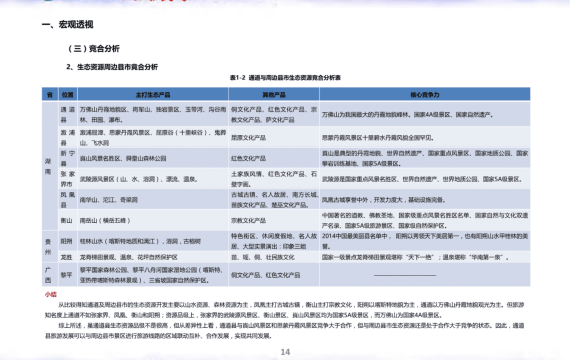This screenshot has width=570, height=360.
Task: Click the cell "苗、瑶、侗、壮民族文化"
Action: 274,257
